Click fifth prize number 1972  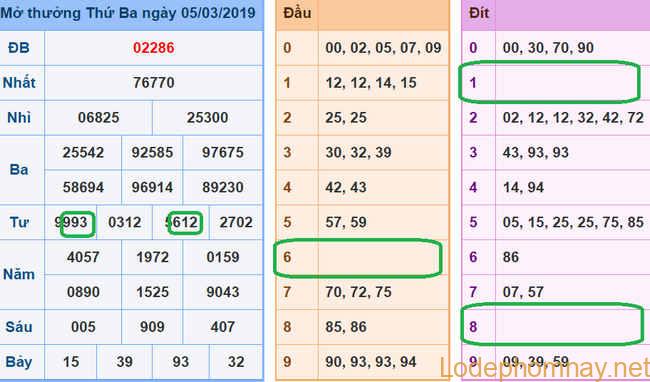point(152,257)
